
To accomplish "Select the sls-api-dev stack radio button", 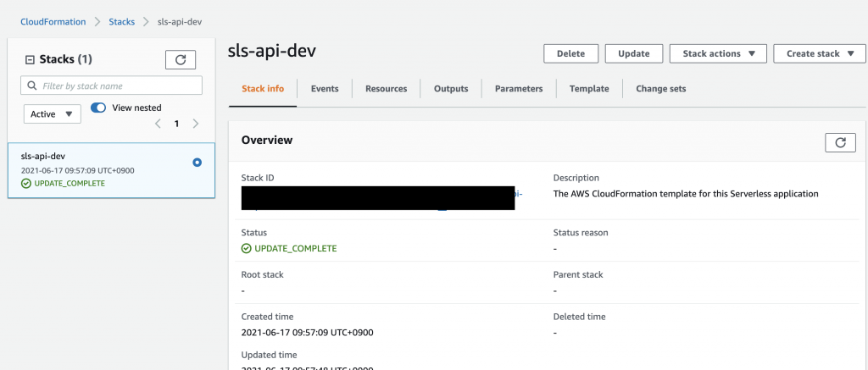I will 197,163.
